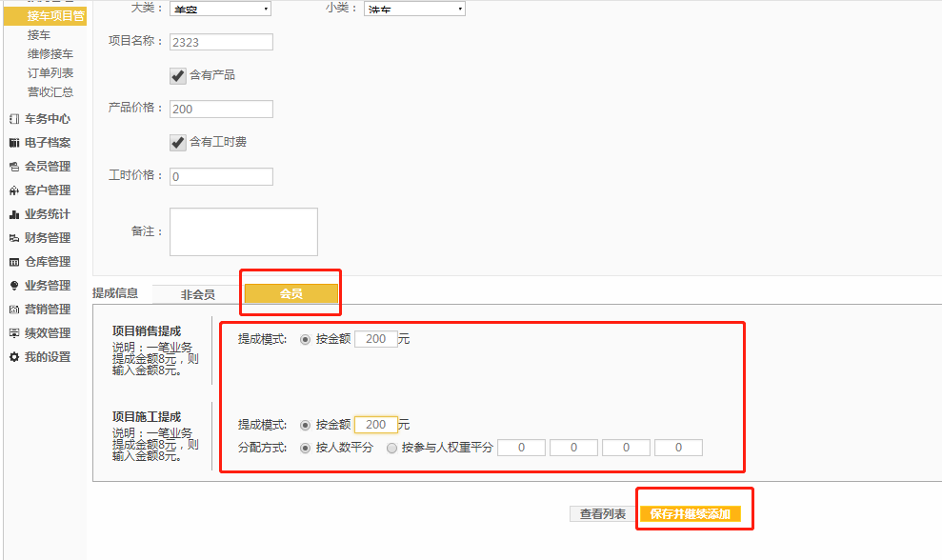Click the 我的设置 gear icon

[x=14, y=357]
